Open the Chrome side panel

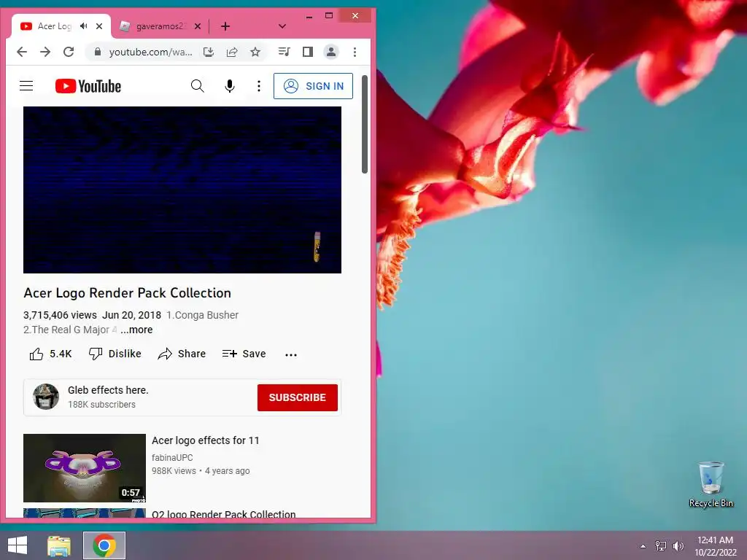pyautogui.click(x=308, y=52)
